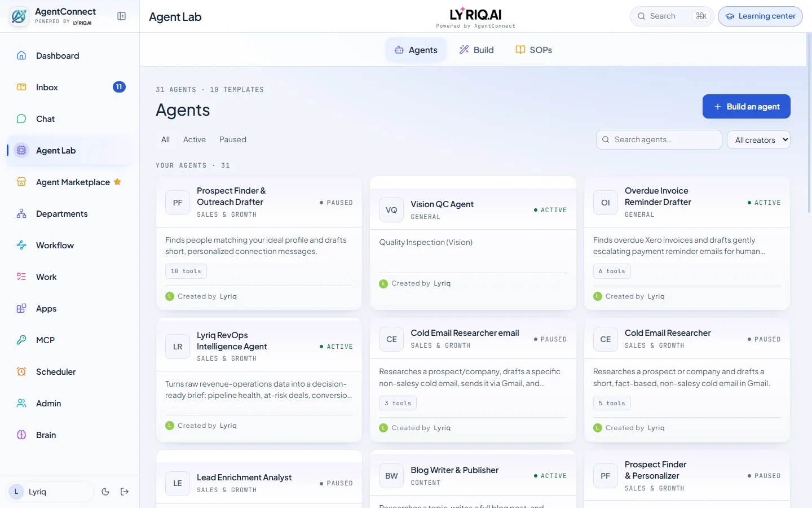Open the Inbox sidebar item
812x508 pixels.
tap(70, 87)
